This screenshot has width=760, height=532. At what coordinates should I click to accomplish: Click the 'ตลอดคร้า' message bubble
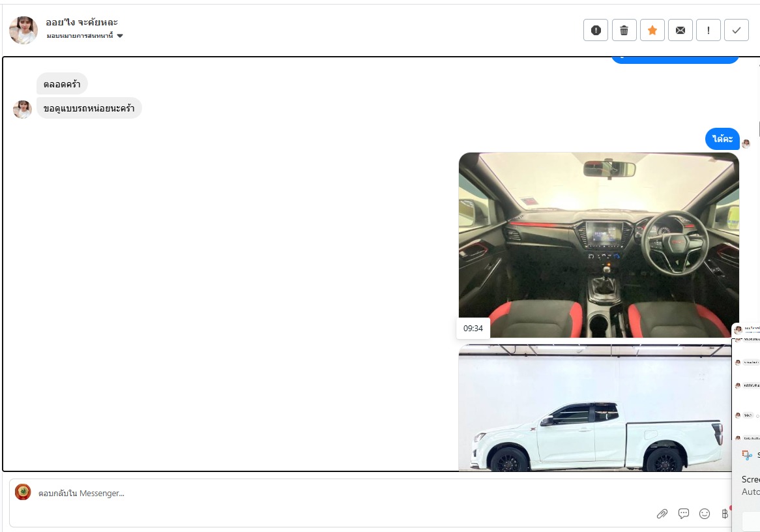pyautogui.click(x=62, y=84)
